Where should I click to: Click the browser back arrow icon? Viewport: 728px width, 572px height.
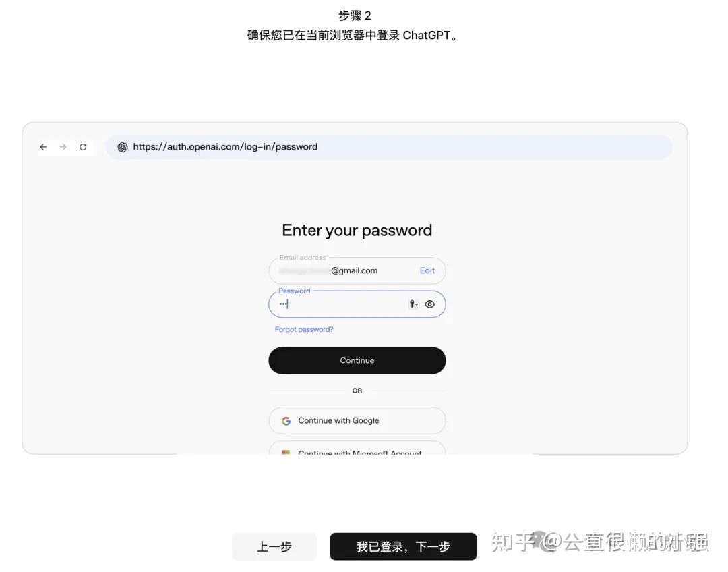tap(43, 147)
